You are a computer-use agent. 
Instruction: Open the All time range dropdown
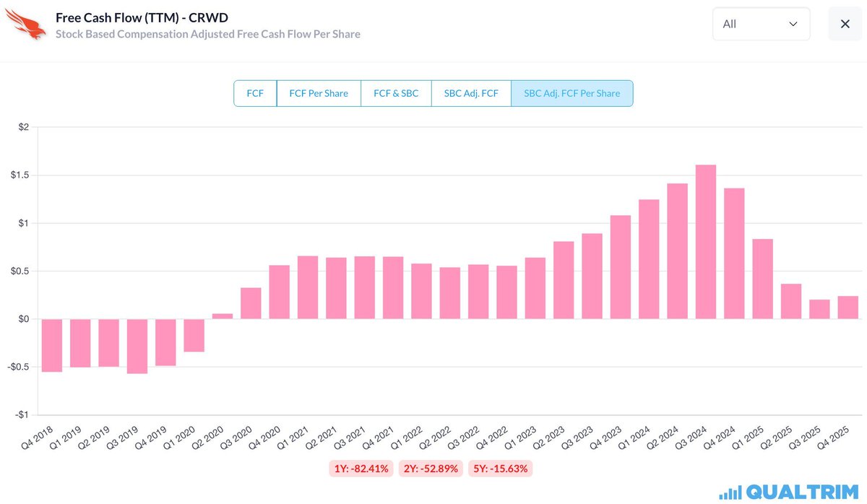pos(761,24)
